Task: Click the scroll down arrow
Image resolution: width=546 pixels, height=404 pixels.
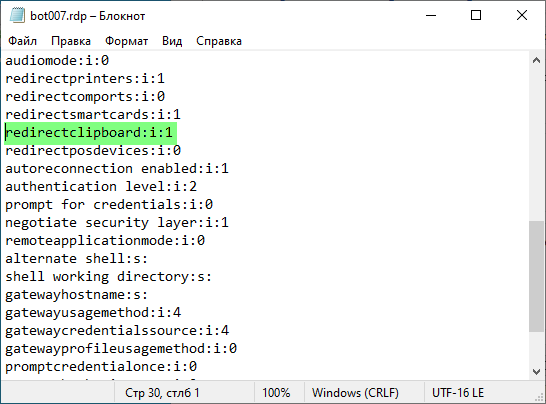Action: coord(536,372)
